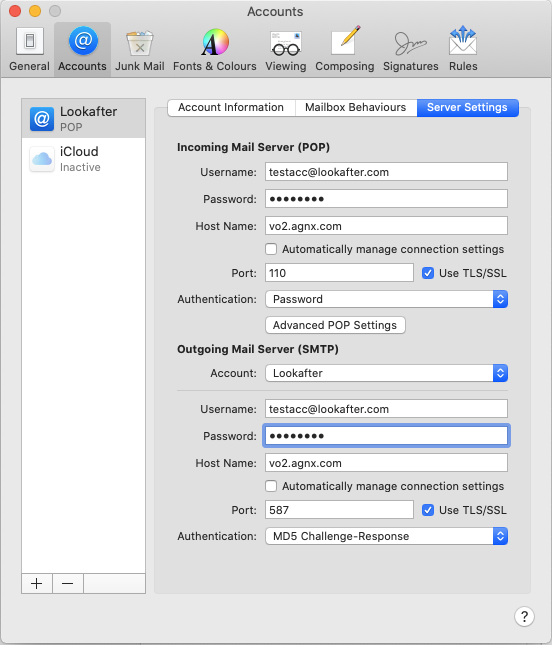Open Signatures preferences
The height and width of the screenshot is (645, 552).
tap(411, 50)
